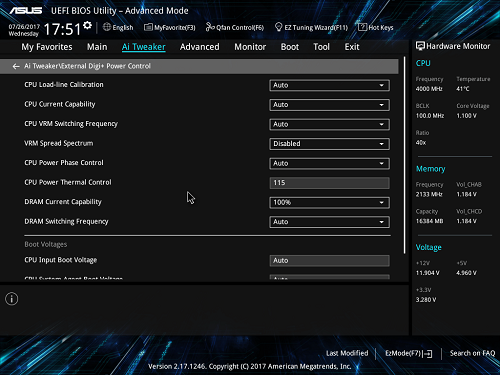The width and height of the screenshot is (500, 375).
Task: Click +5V reading 4.960 V
Action: tap(466, 273)
